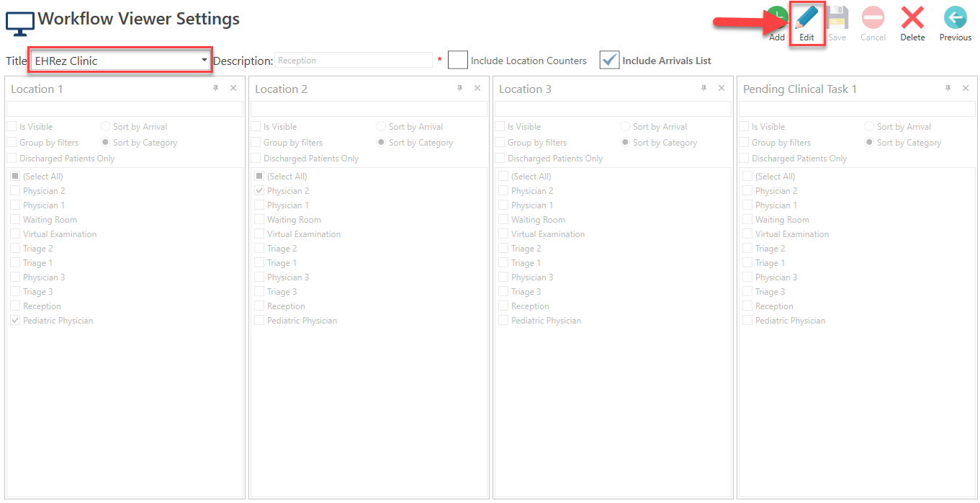The width and height of the screenshot is (980, 503).
Task: Toggle Discharged Patients Only in Pending Clinical Task 1
Action: coord(744,159)
